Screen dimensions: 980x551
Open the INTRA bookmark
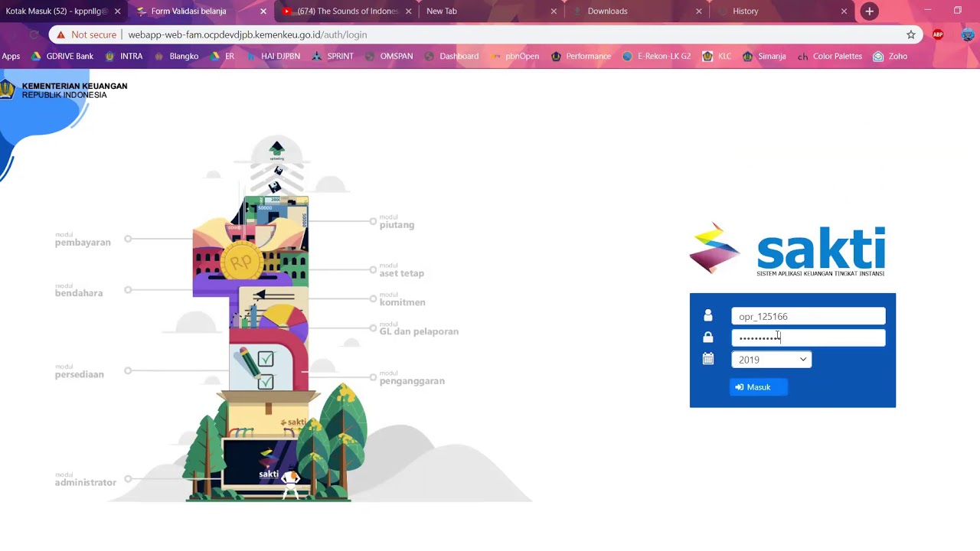[x=124, y=56]
